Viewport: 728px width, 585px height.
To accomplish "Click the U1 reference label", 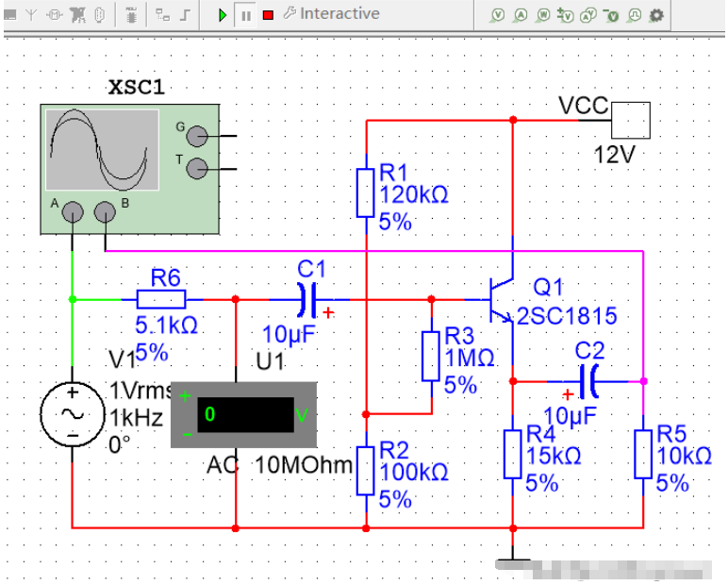I will point(270,361).
